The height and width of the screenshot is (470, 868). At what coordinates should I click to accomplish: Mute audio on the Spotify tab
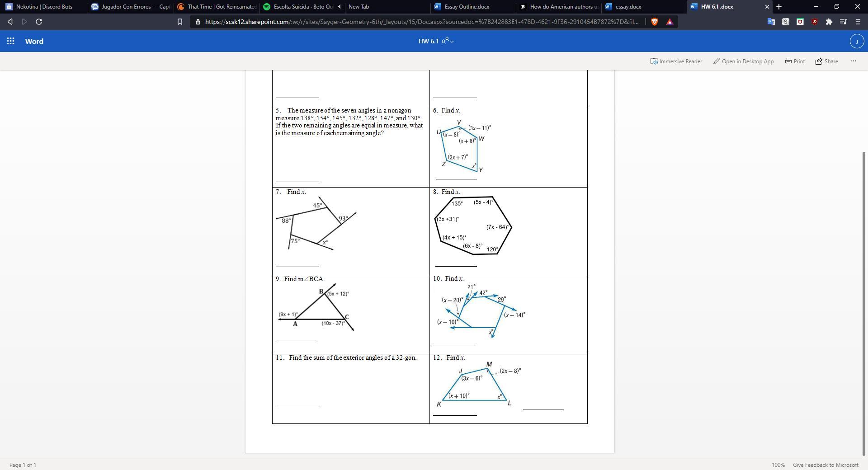click(340, 7)
